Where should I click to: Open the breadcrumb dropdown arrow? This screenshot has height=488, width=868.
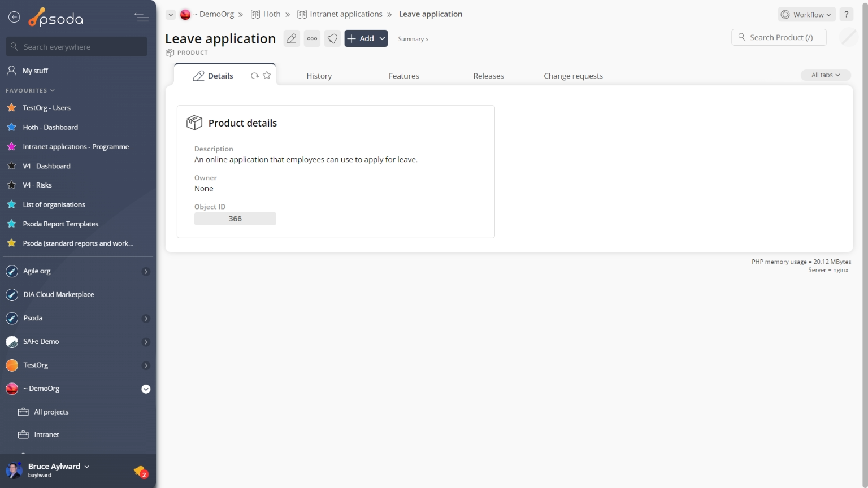click(171, 15)
